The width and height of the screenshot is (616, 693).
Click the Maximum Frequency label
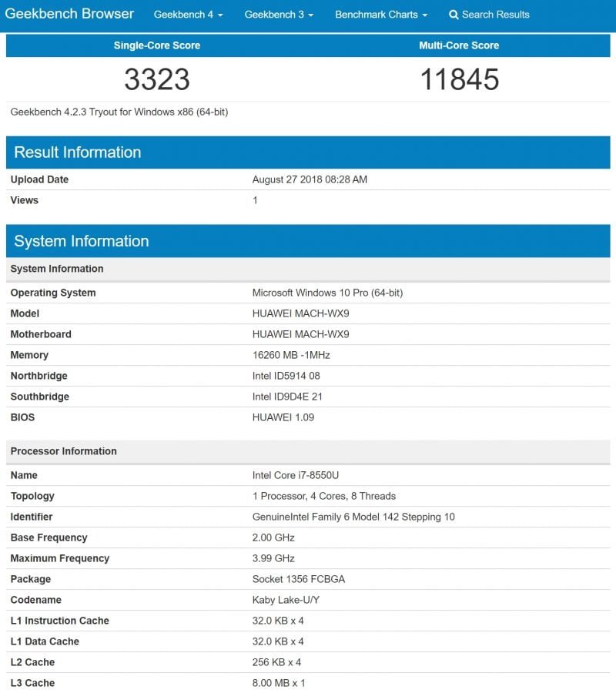tap(59, 558)
